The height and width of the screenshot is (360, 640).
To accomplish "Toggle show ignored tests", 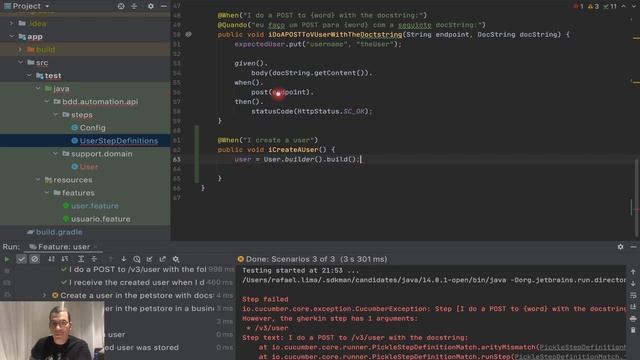I will (x=35, y=259).
